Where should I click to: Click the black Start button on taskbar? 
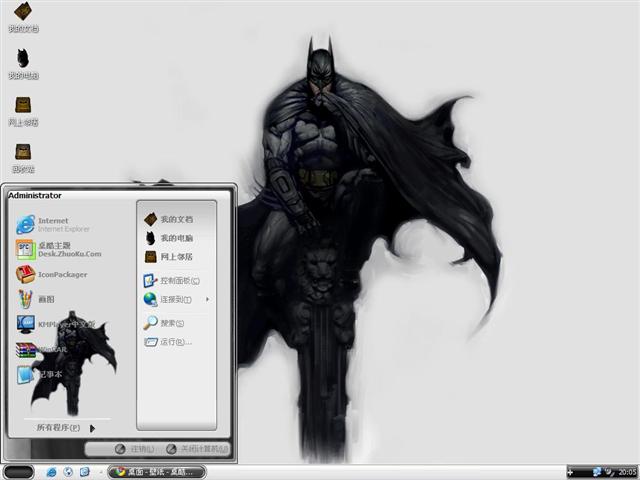pyautogui.click(x=19, y=472)
